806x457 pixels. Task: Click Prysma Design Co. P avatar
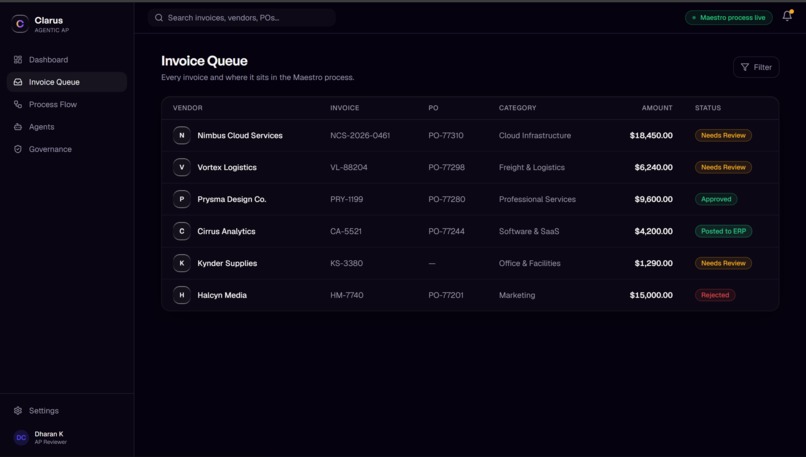pos(181,199)
